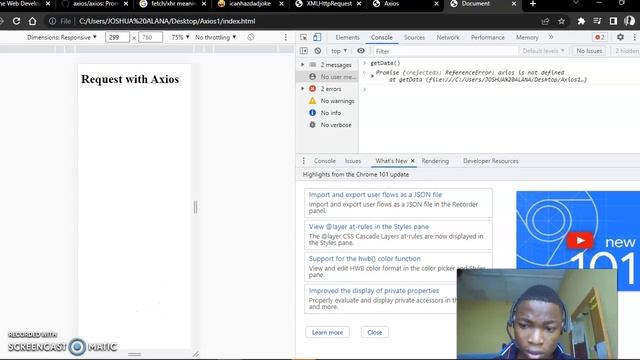Expand the 2 messages group
The height and width of the screenshot is (360, 640).
[x=302, y=65]
